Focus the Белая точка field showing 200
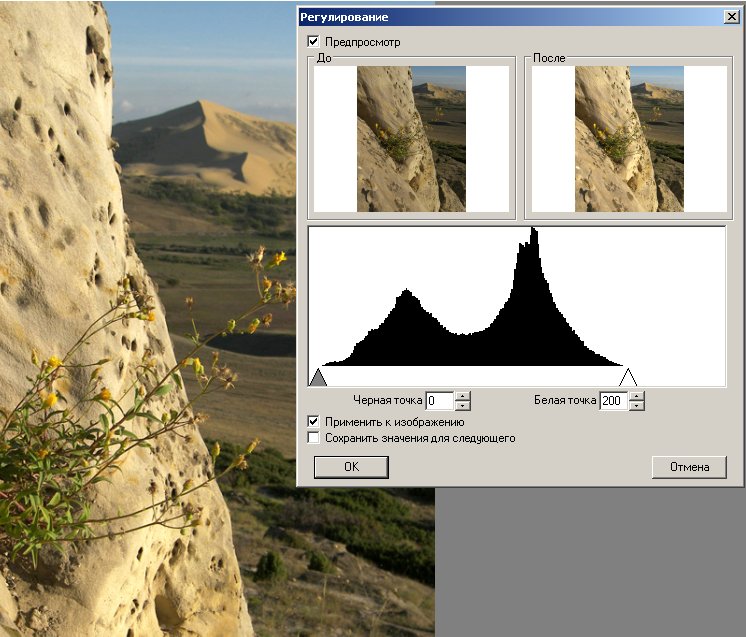The height and width of the screenshot is (637, 746). (612, 401)
